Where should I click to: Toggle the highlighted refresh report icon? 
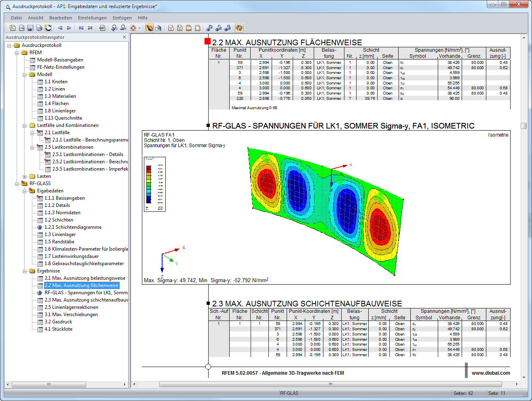[239, 28]
